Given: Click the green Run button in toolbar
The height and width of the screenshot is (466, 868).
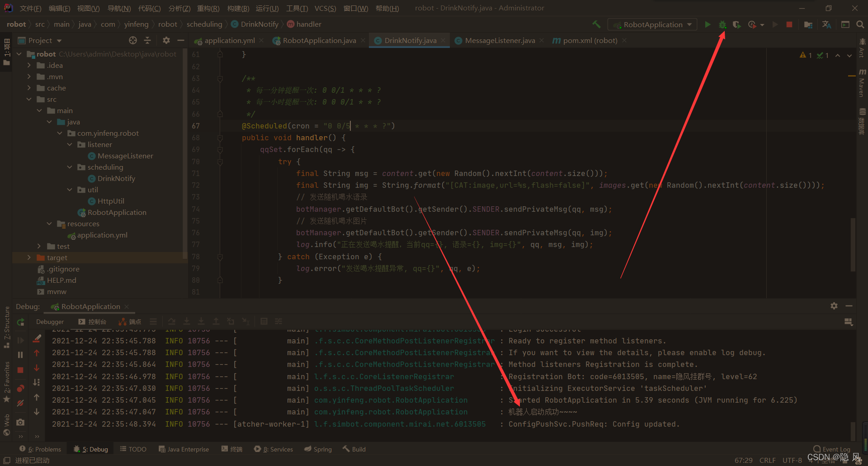Looking at the screenshot, I should [708, 24].
